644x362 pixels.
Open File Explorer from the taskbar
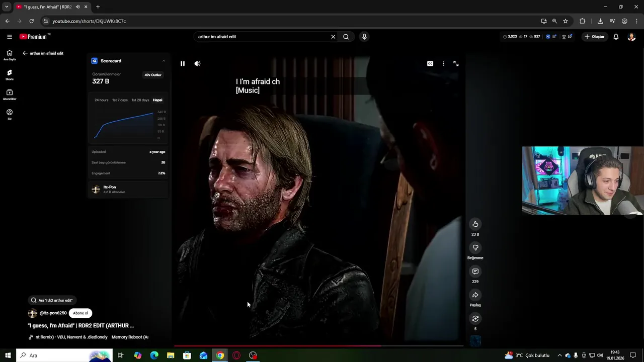point(171,355)
